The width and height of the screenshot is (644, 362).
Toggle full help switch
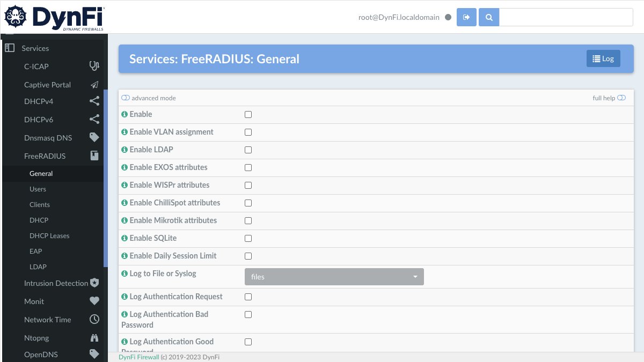click(621, 98)
